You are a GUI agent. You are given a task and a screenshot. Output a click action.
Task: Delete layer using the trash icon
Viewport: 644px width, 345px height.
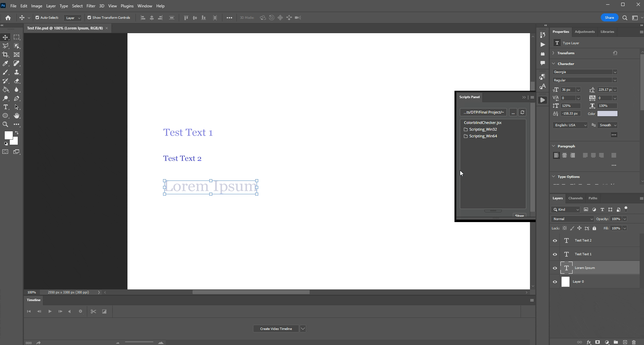coord(634,342)
